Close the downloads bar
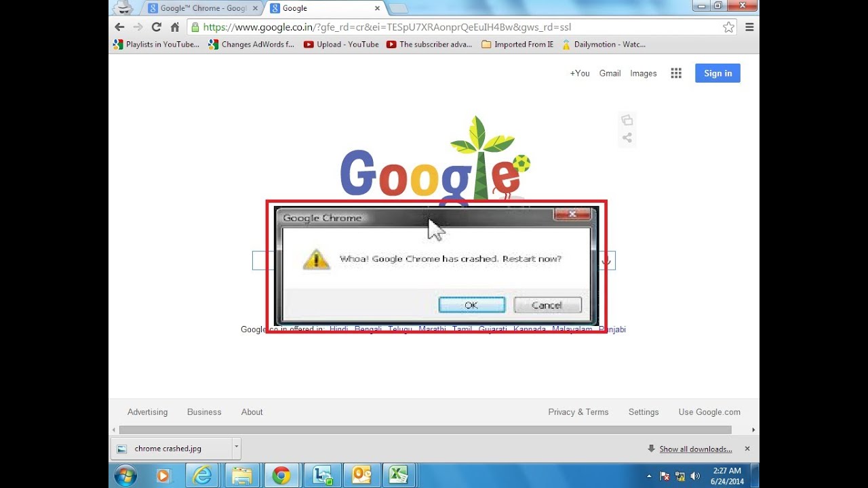Screen dimensions: 868x488 tap(747, 449)
